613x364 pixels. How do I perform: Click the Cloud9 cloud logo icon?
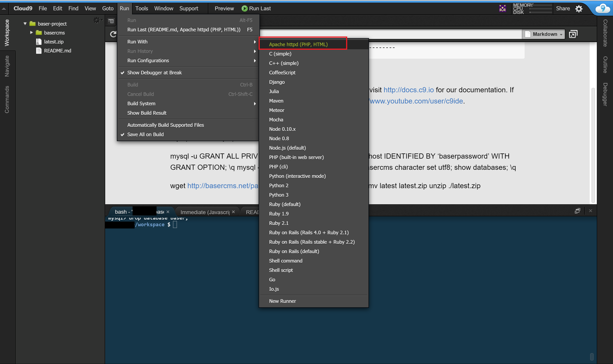[x=603, y=9]
